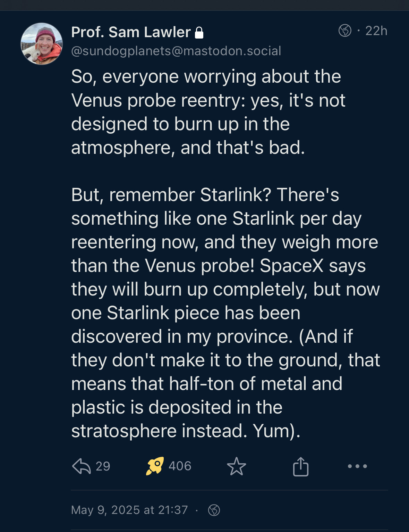Click the 22h relative timestamp

(x=376, y=31)
